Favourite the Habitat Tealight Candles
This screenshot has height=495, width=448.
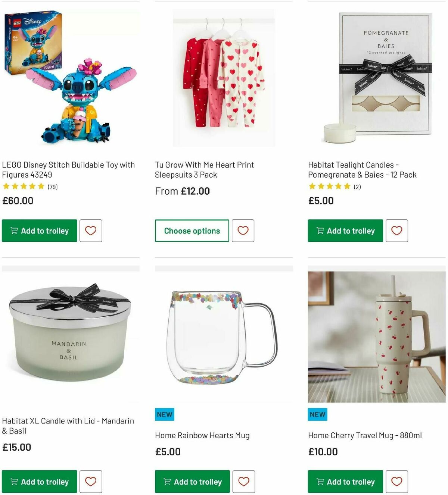click(x=396, y=231)
